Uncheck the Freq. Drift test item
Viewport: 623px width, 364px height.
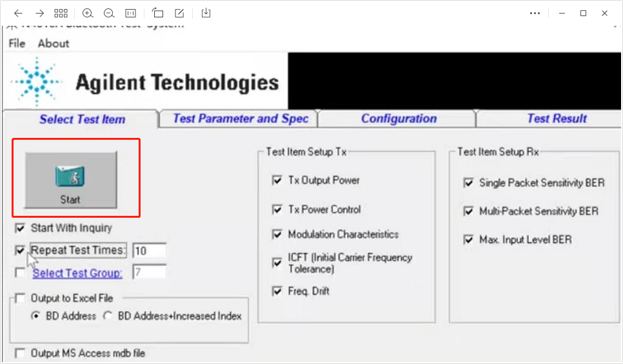277,291
